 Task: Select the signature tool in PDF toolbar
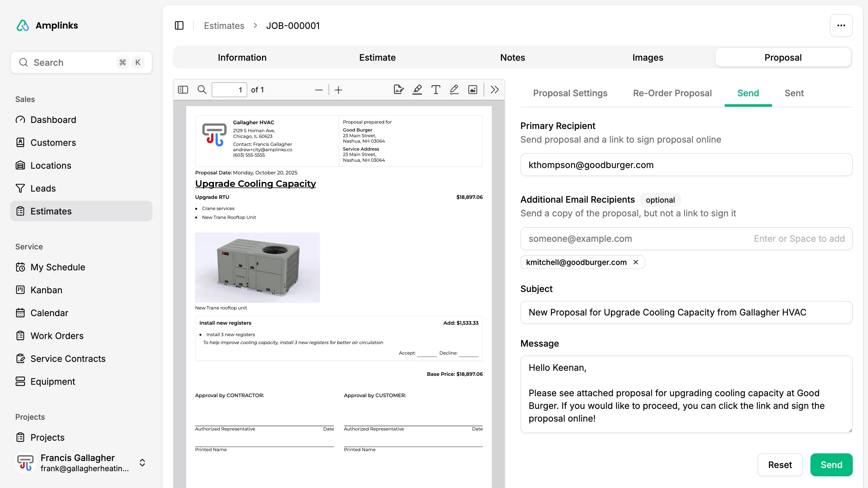pyautogui.click(x=399, y=90)
